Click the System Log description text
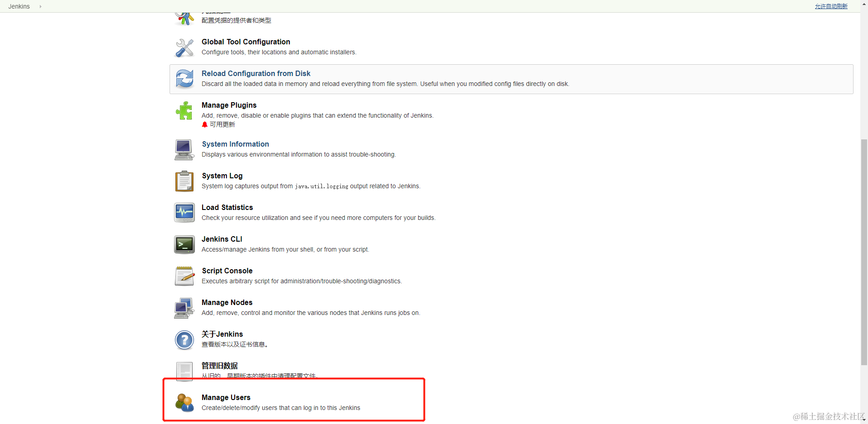The image size is (868, 424). 311,186
